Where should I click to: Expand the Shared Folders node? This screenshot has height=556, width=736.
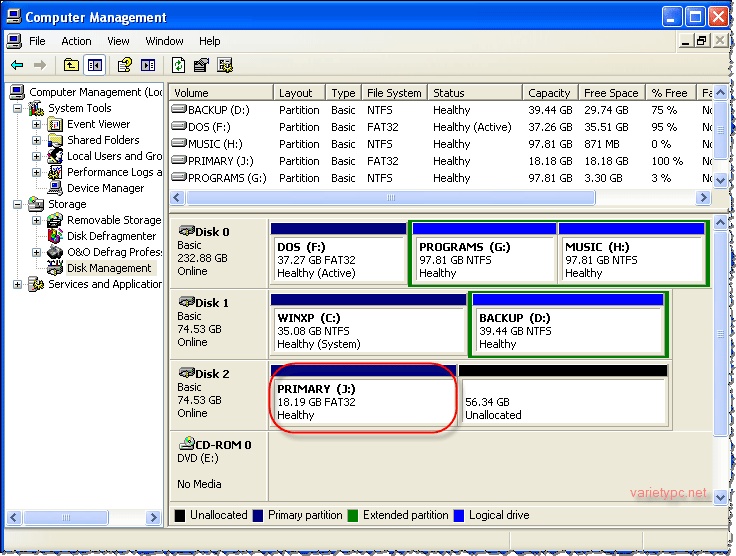[x=36, y=140]
